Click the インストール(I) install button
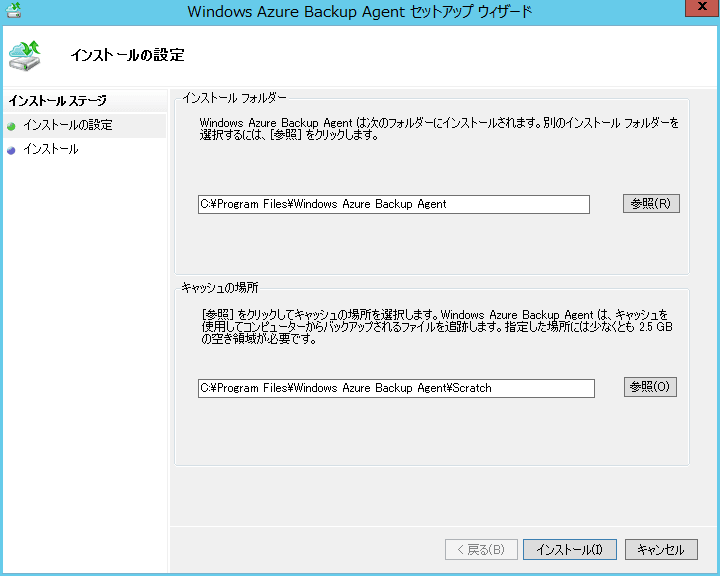The width and height of the screenshot is (720, 576). pos(570,549)
